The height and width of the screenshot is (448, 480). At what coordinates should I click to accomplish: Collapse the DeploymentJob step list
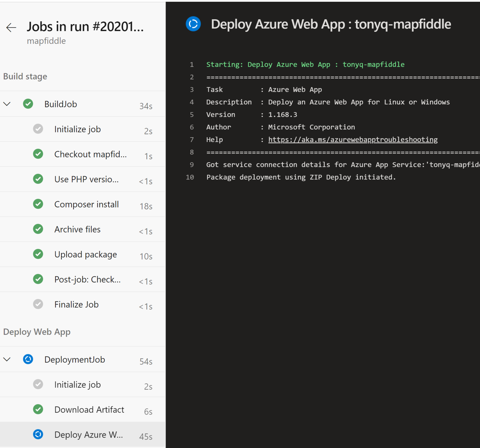tap(7, 359)
